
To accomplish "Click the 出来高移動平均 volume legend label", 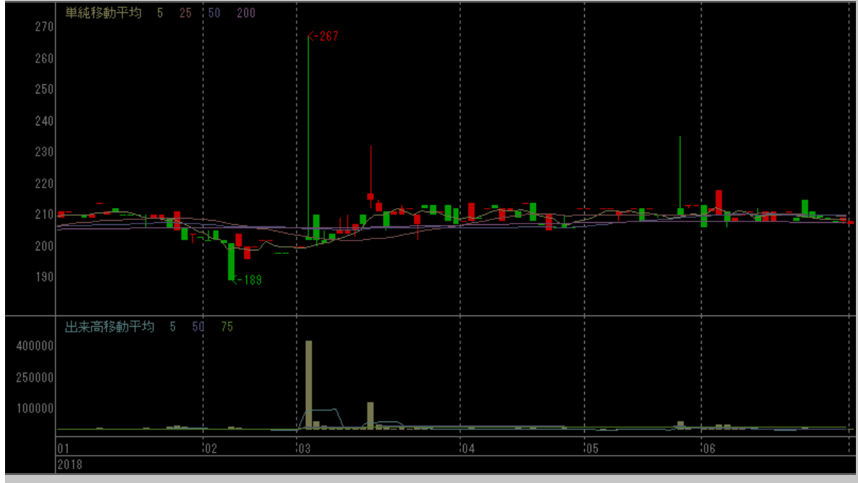I will tap(110, 326).
